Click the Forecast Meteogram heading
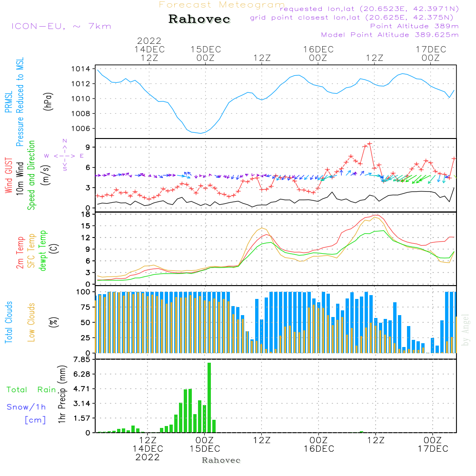This screenshot has height=476, width=476. click(x=222, y=5)
